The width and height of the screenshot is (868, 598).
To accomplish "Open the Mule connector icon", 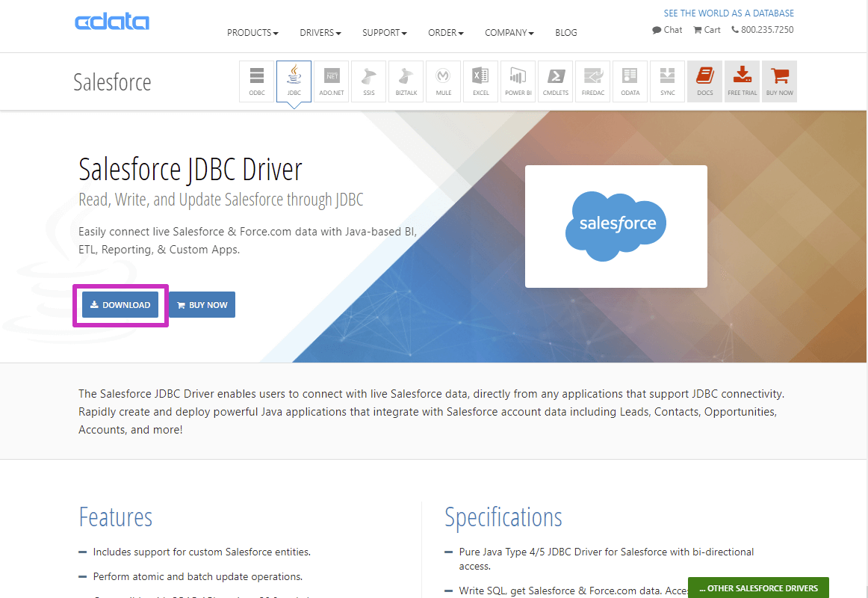I will click(x=444, y=81).
